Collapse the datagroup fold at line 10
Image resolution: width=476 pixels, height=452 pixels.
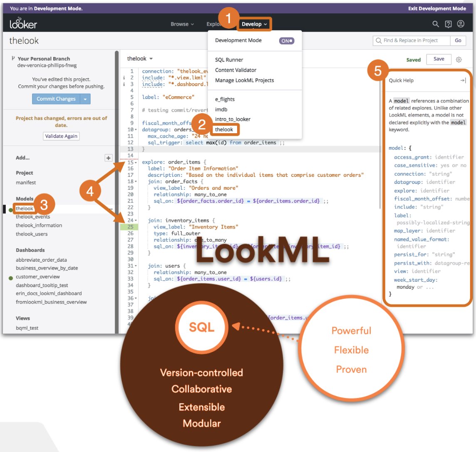tap(136, 129)
